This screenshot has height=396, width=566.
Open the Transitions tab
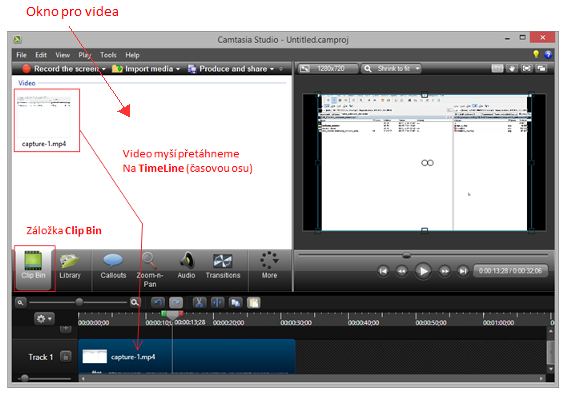pos(223,267)
